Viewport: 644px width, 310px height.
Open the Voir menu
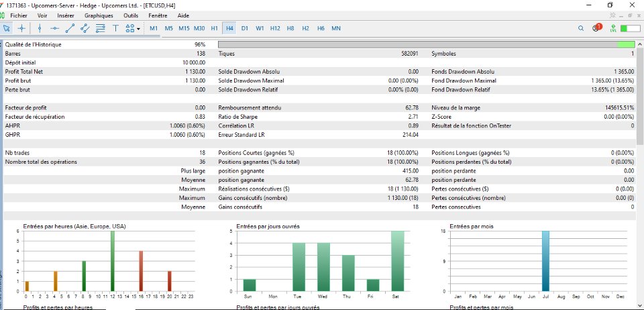point(42,15)
